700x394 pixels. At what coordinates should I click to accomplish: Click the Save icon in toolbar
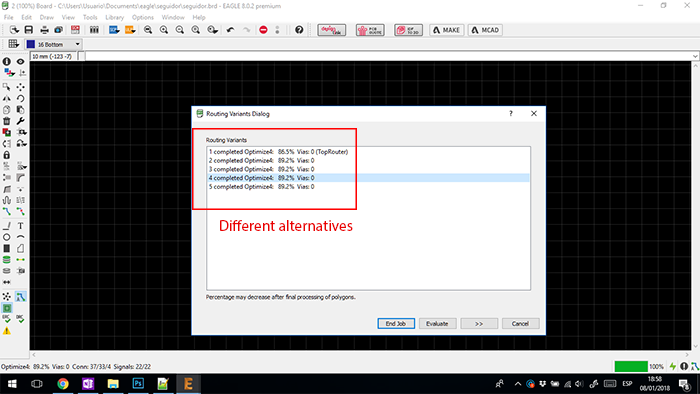pos(29,30)
